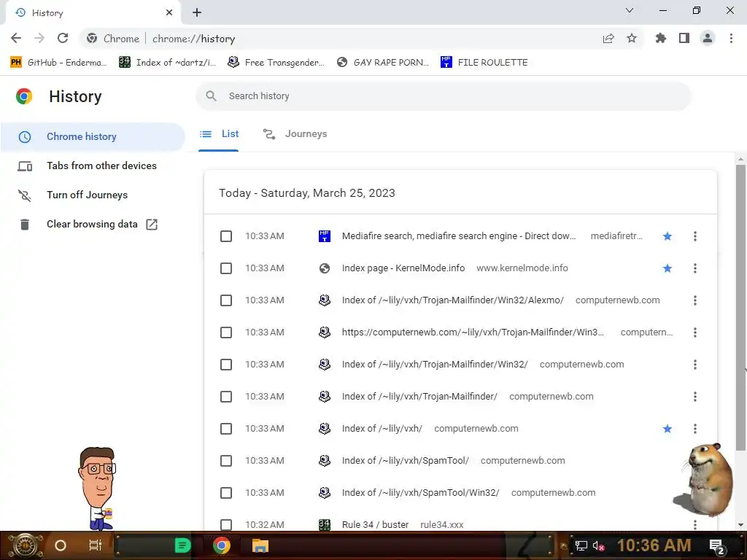
Task: Select checkbox for Trojan-Mailfinder/Win32/Alexmo/ entry
Action: pos(226,300)
